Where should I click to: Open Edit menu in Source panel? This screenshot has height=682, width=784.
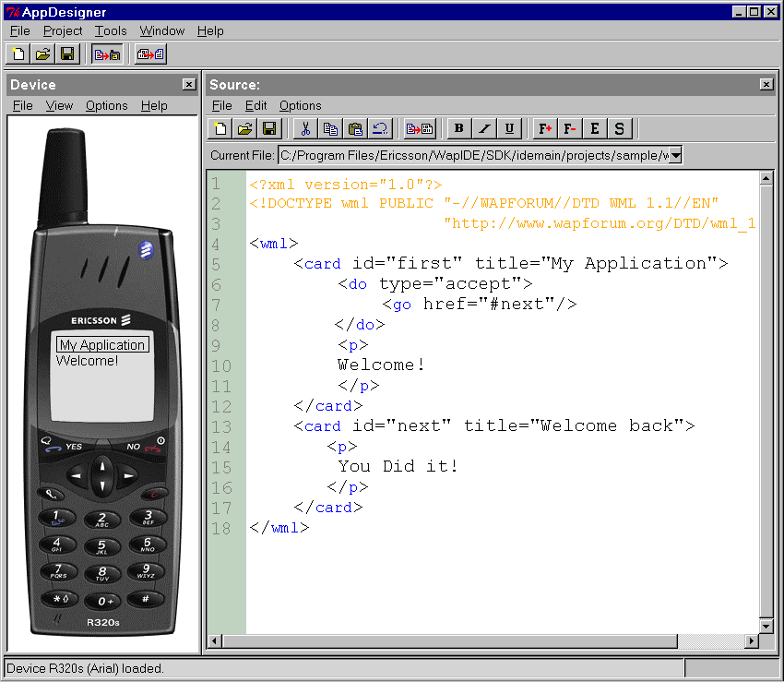tap(255, 105)
